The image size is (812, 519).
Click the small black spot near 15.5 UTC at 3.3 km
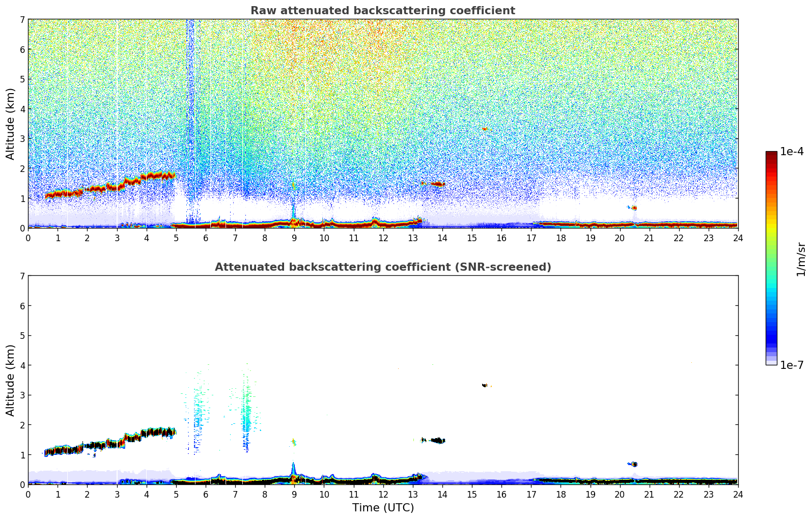(x=485, y=385)
